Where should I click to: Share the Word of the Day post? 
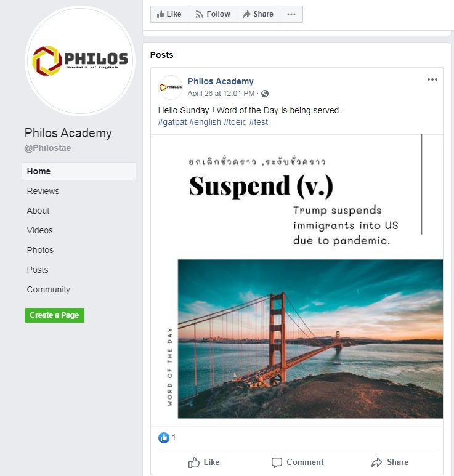tap(389, 462)
